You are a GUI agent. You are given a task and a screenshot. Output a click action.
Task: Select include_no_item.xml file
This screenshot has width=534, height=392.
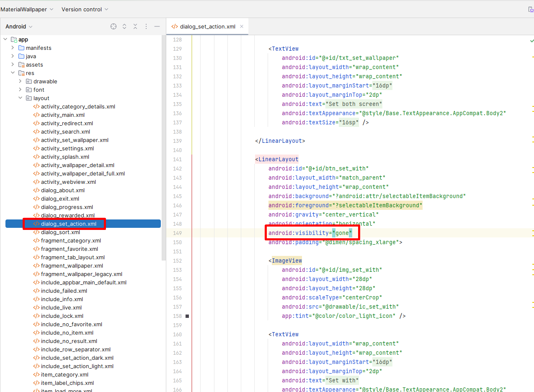(x=67, y=333)
